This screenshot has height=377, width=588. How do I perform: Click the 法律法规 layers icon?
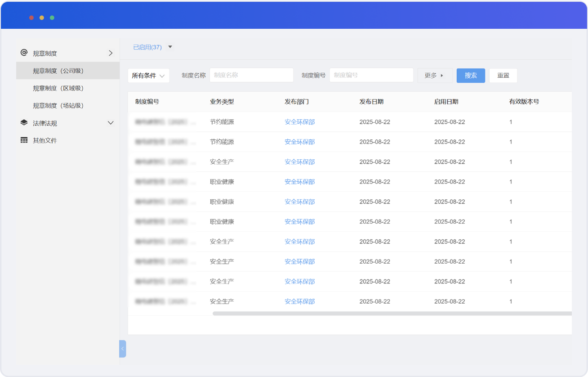click(24, 123)
